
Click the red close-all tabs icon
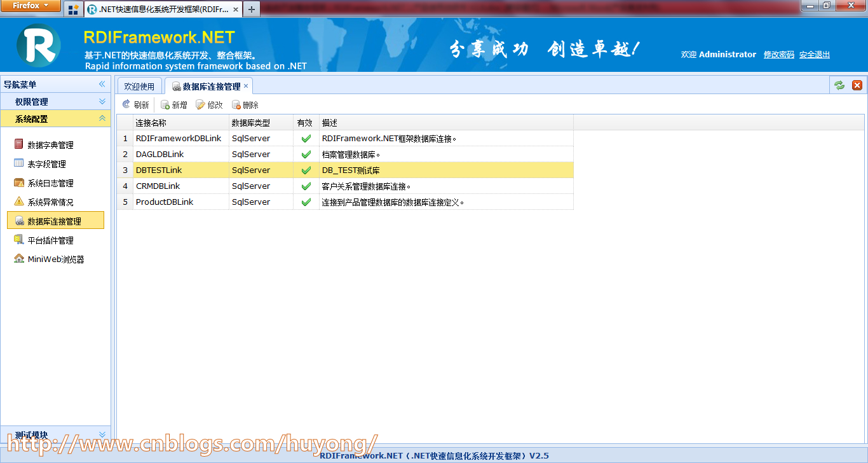click(x=857, y=85)
